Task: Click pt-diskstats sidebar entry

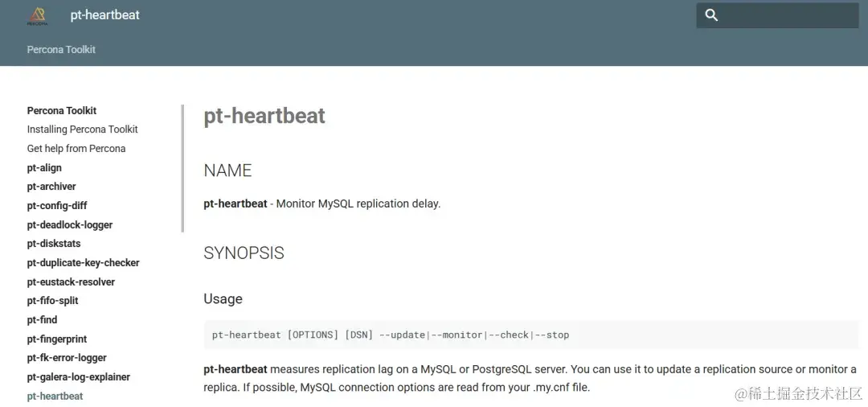Action: 54,244
